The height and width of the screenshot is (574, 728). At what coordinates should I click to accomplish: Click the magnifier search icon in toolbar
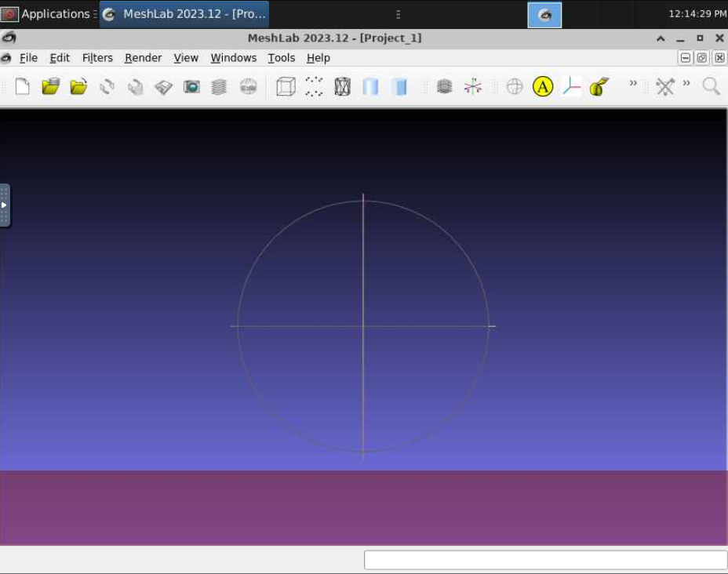[x=711, y=86]
